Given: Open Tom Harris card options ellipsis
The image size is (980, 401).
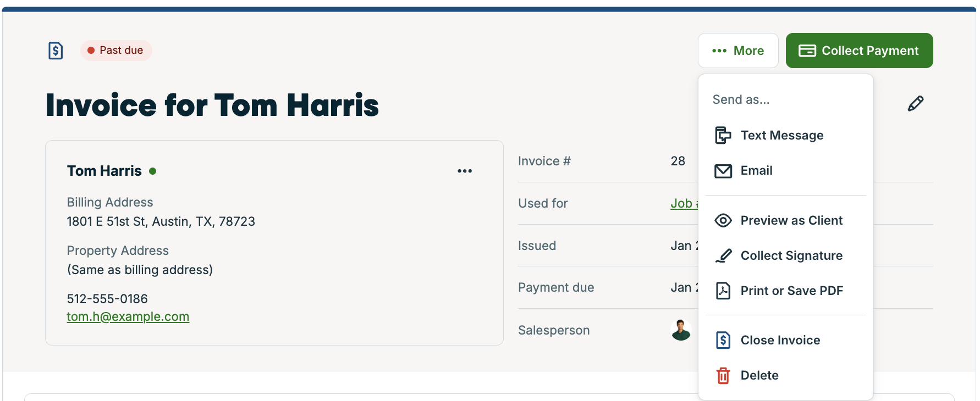Looking at the screenshot, I should (x=465, y=171).
